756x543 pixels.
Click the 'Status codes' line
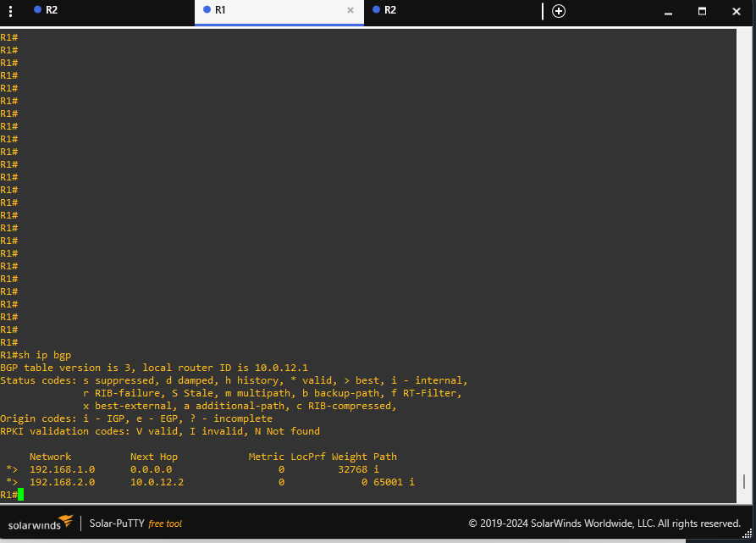click(x=234, y=380)
